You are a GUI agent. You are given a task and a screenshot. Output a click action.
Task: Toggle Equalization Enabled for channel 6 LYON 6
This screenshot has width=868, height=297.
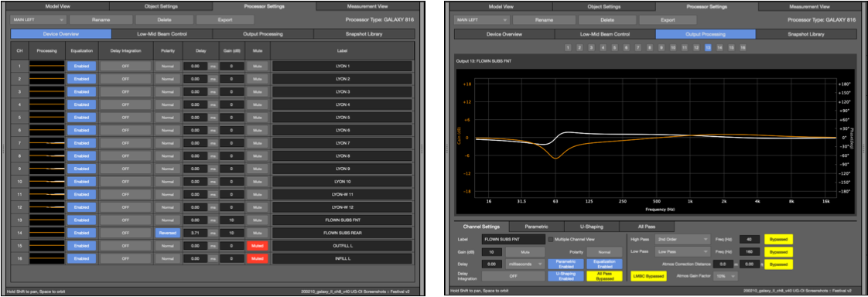pos(81,130)
